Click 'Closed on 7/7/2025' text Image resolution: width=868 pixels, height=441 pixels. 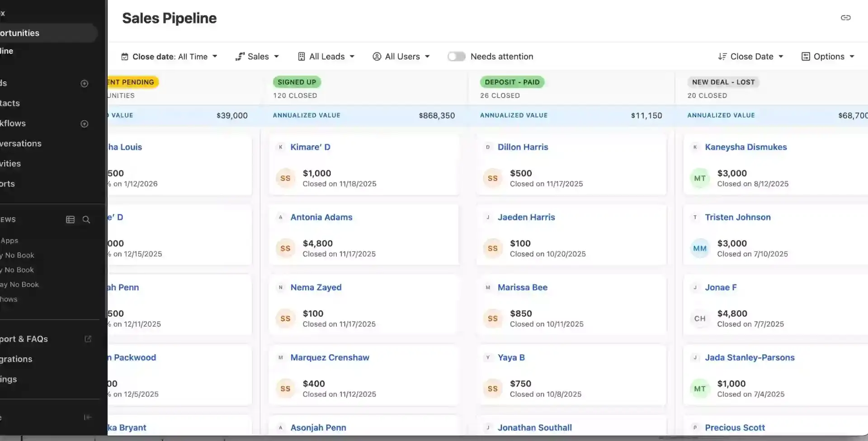(750, 324)
